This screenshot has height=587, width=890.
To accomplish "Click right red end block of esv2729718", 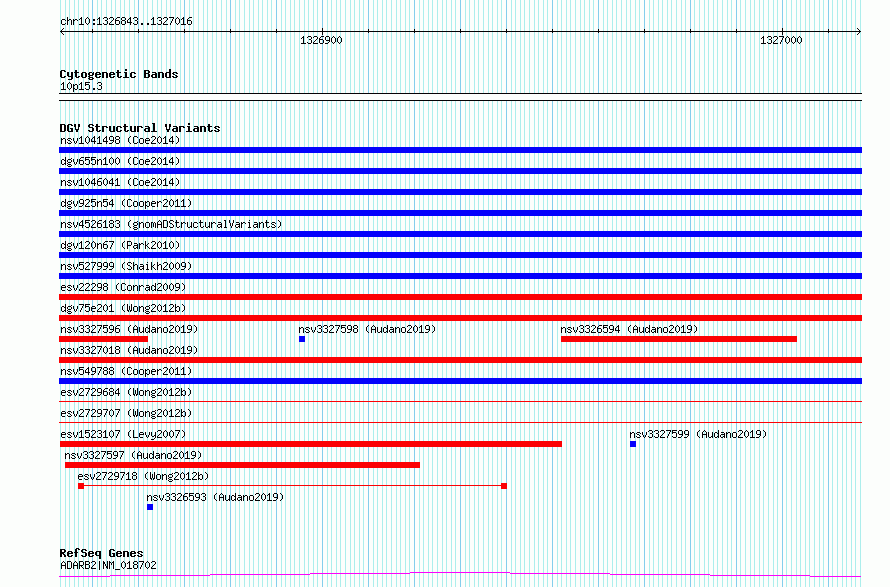I will pyautogui.click(x=504, y=486).
